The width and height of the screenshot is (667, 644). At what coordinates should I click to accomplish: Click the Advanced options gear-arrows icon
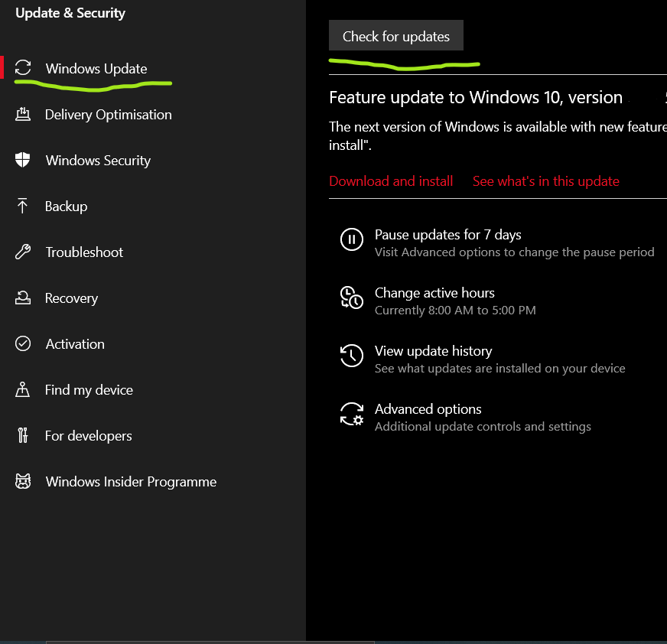click(352, 414)
